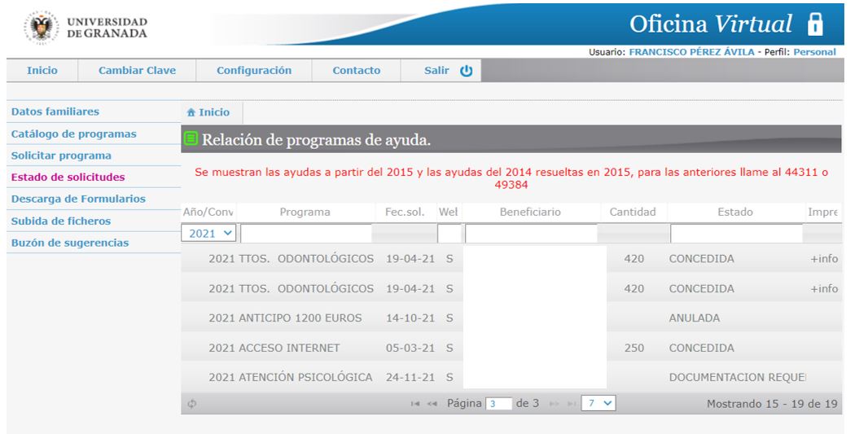Open the Cambiar Clave menu item
This screenshot has height=434, width=868.
[x=137, y=71]
